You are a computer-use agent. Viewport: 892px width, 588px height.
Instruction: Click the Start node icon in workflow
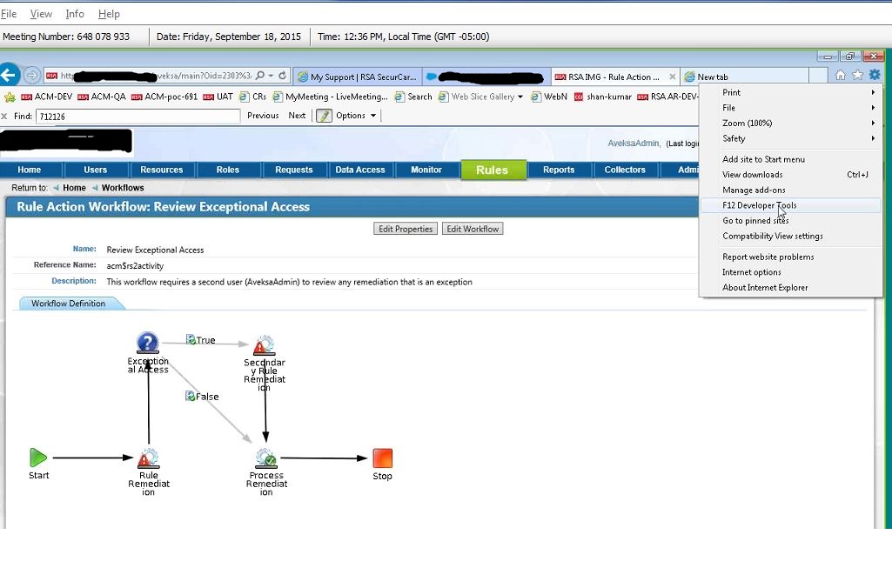38,458
